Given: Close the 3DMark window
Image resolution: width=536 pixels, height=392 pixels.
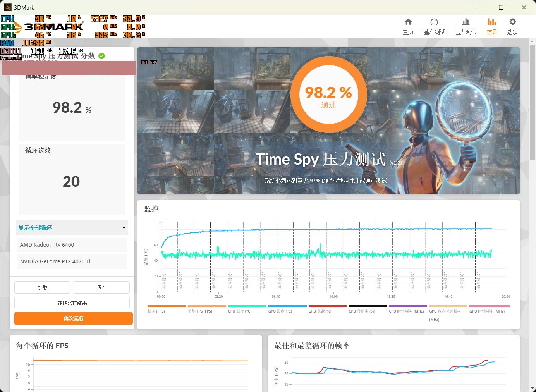Looking at the screenshot, I should pyautogui.click(x=524, y=7).
